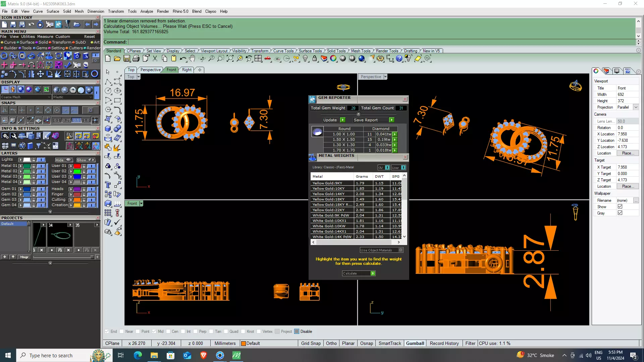Image resolution: width=644 pixels, height=362 pixels.
Task: Click the Options gear icon in toolbar
Action: pos(380,59)
